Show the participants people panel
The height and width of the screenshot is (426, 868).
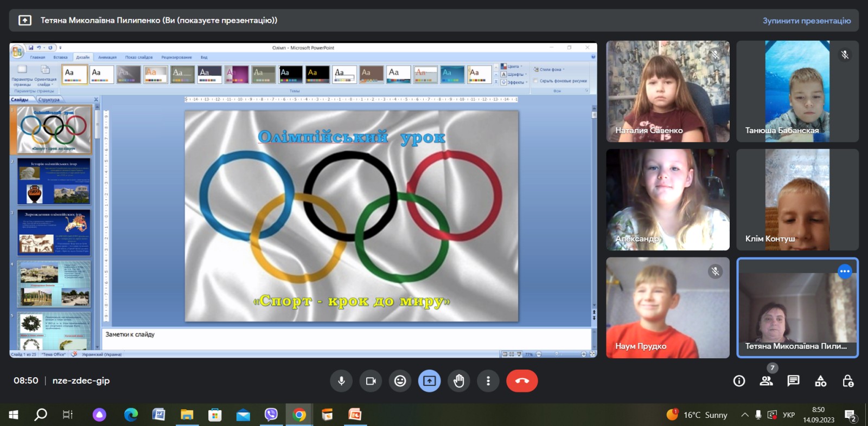766,381
